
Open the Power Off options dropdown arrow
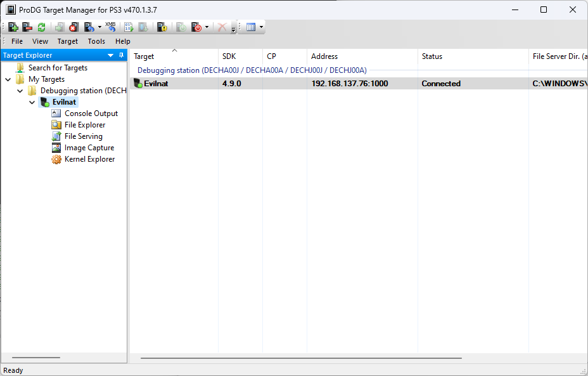207,27
